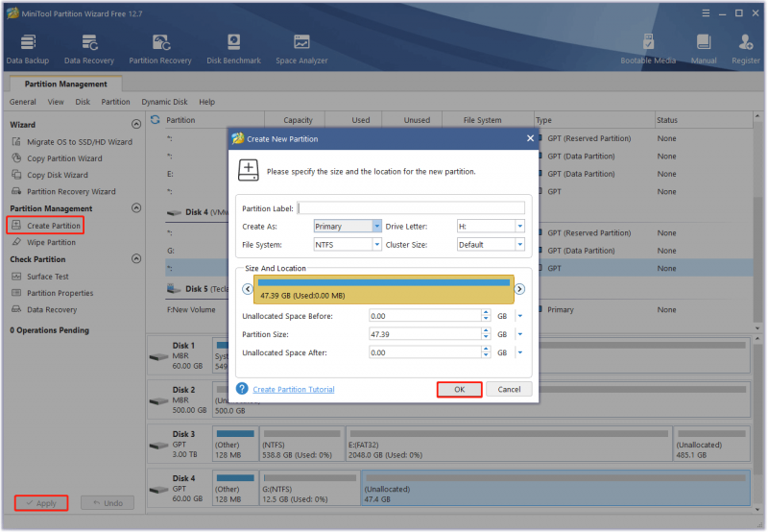Screen dimensions: 768x532
Task: Open the Create Partition Tutorial link
Action: pyautogui.click(x=294, y=390)
